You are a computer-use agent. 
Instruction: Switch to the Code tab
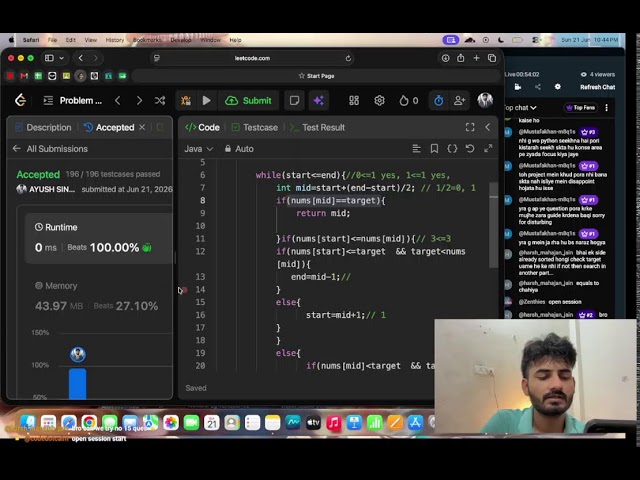click(202, 127)
